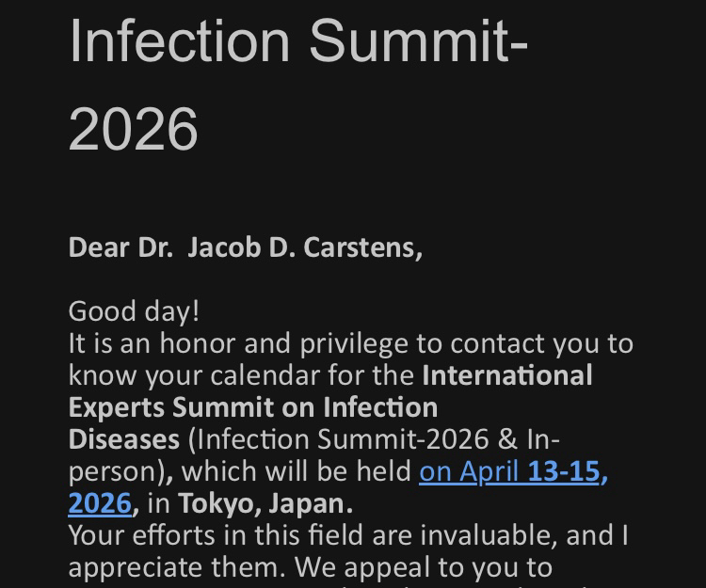Click the "Good day!" greeting line

tap(134, 310)
